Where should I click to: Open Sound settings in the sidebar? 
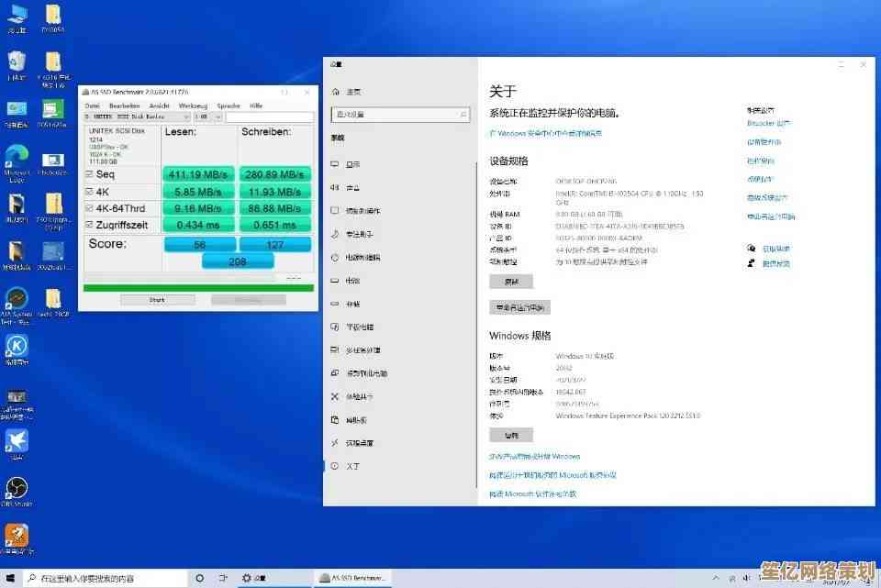[x=352, y=187]
